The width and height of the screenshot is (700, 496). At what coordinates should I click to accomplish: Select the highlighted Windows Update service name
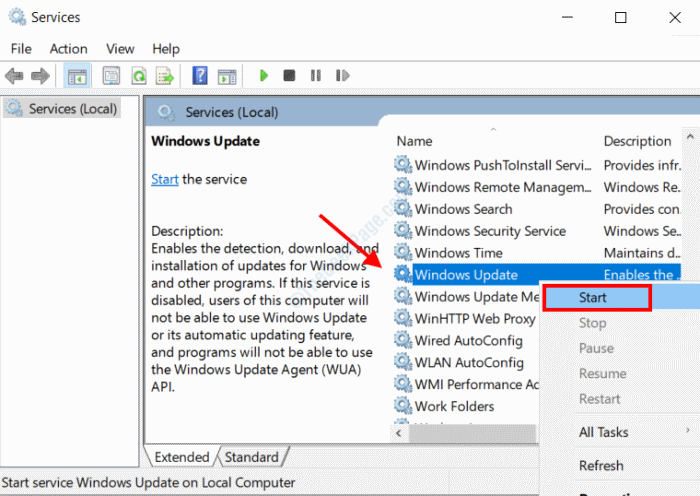coord(466,275)
